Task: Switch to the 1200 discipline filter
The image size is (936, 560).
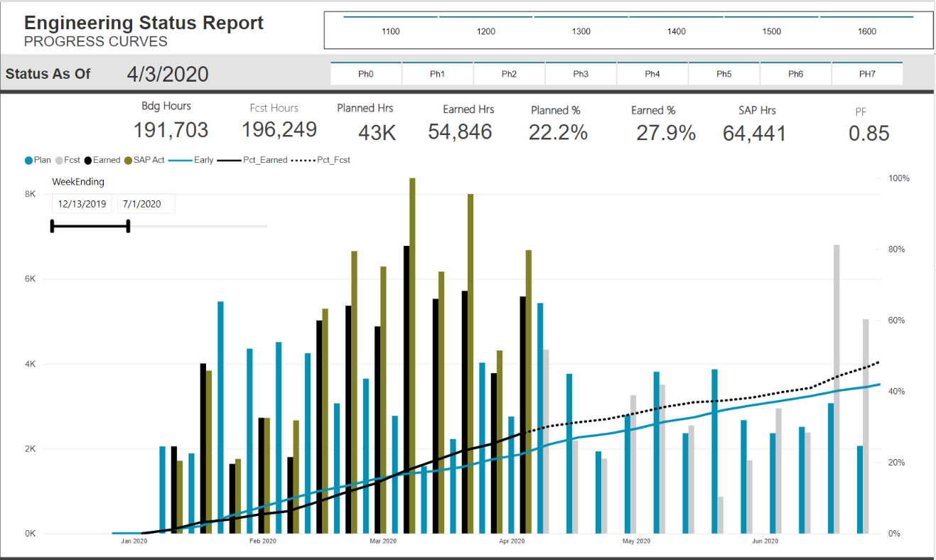Action: [x=485, y=31]
